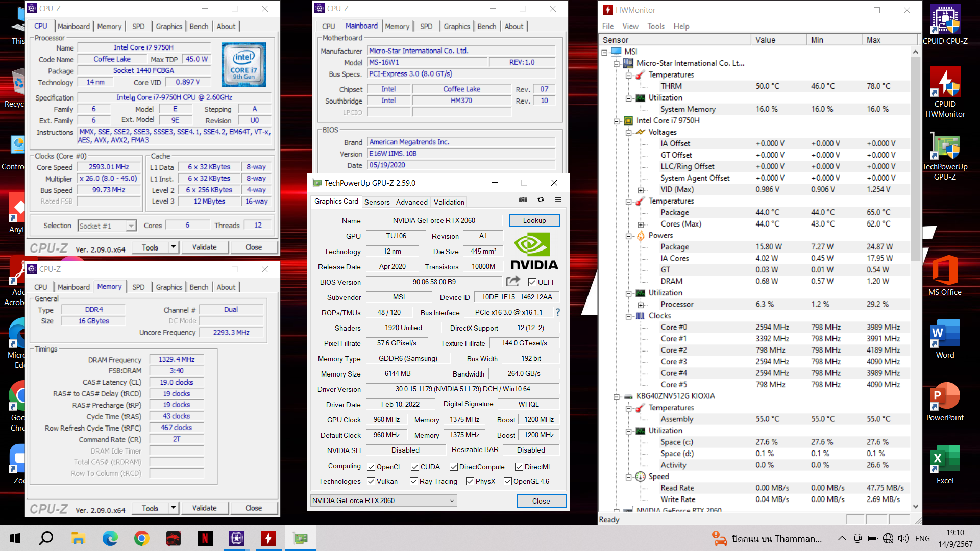Image resolution: width=980 pixels, height=551 pixels.
Task: Click the BIOS version share/export icon
Action: click(x=513, y=281)
